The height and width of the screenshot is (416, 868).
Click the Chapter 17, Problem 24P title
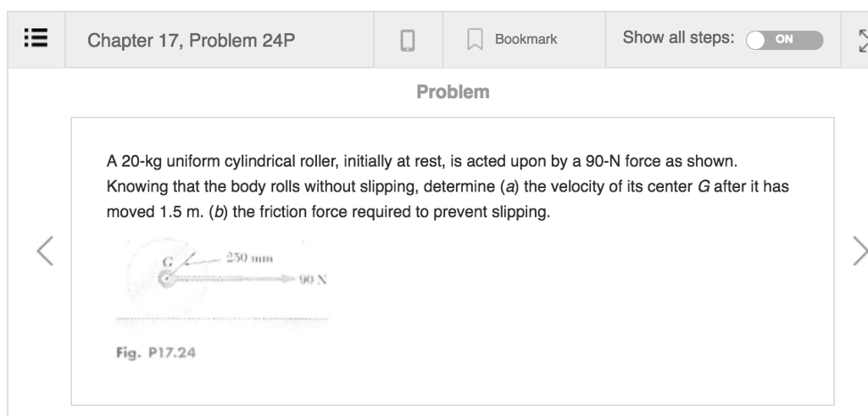tap(191, 41)
